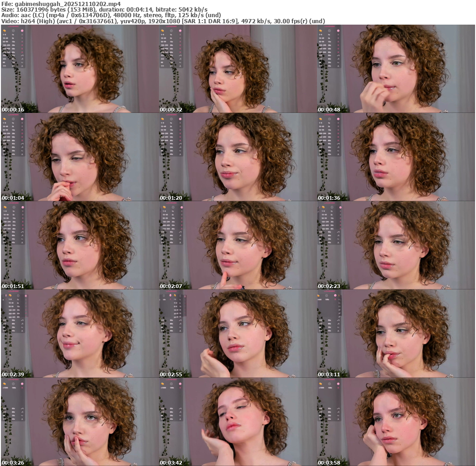The width and height of the screenshot is (476, 466).
Task: Choose the frame stamped 00:03:58
Action: 396,422
